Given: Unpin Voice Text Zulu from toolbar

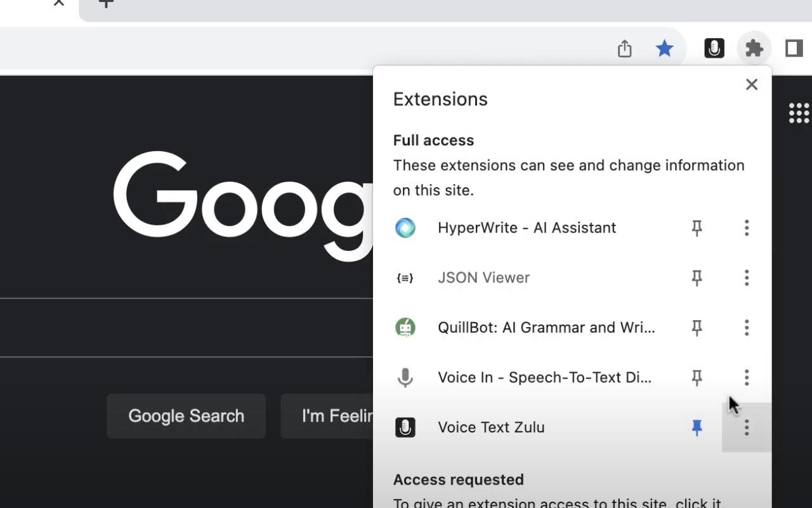Looking at the screenshot, I should point(697,428).
